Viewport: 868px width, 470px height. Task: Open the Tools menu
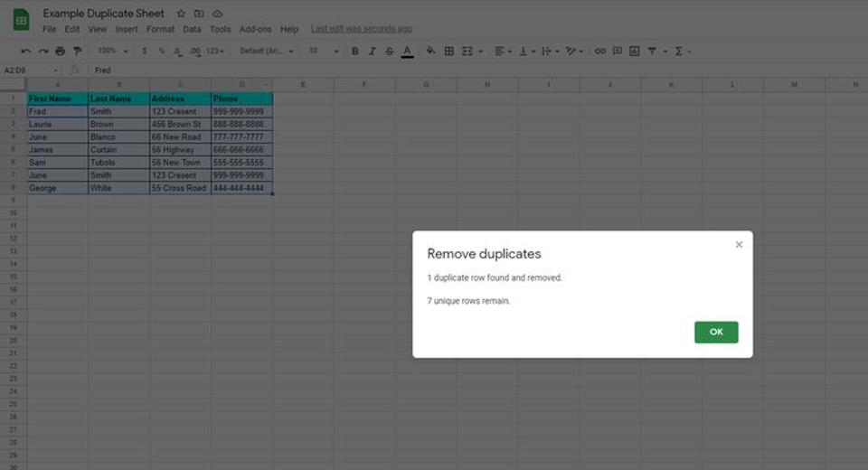tap(220, 29)
